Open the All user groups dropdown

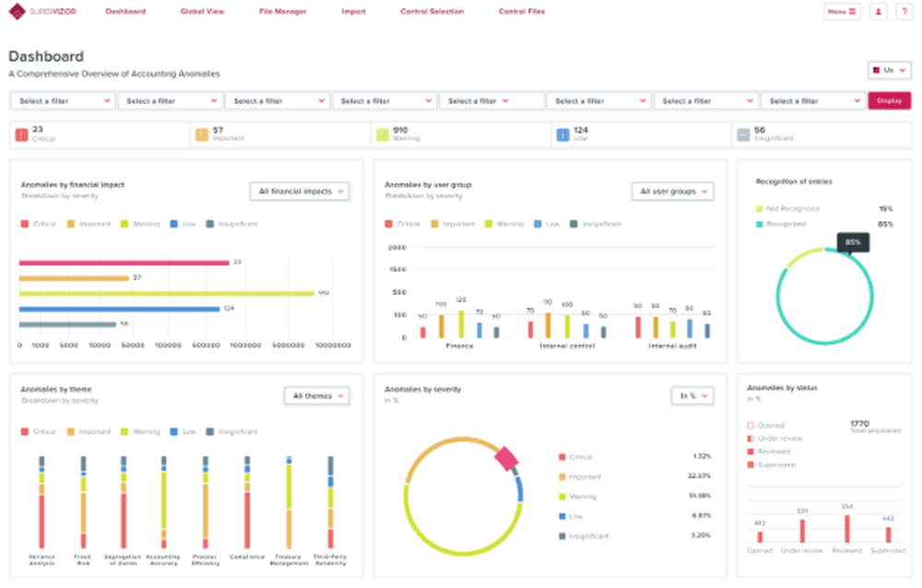click(x=673, y=192)
